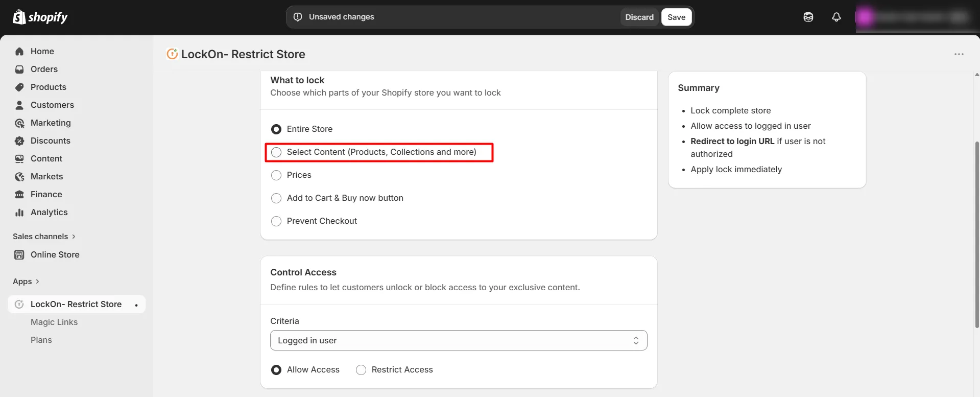This screenshot has height=397, width=980.
Task: Click the 'What to lock' heading
Action: pyautogui.click(x=297, y=80)
